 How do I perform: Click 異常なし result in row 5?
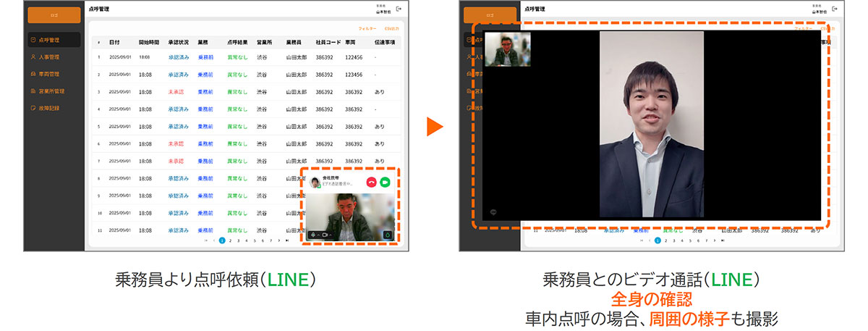click(237, 127)
